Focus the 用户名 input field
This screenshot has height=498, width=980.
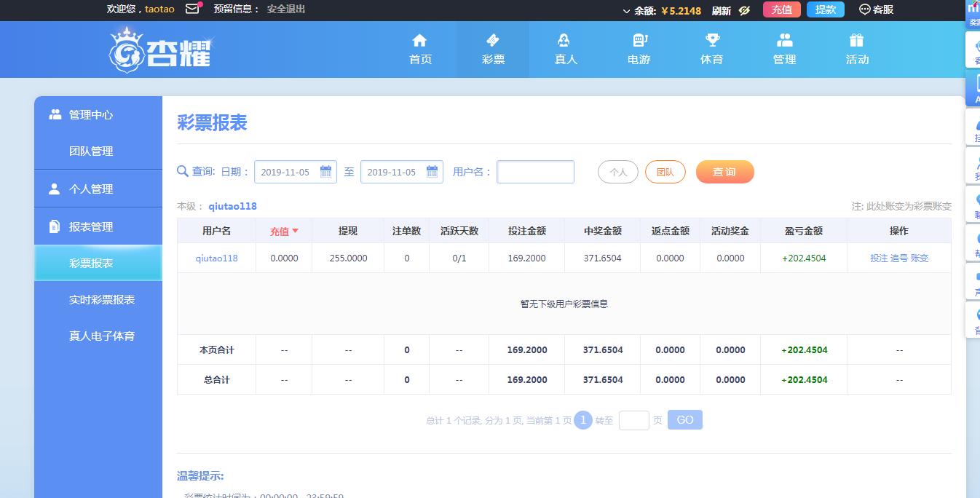pos(535,172)
